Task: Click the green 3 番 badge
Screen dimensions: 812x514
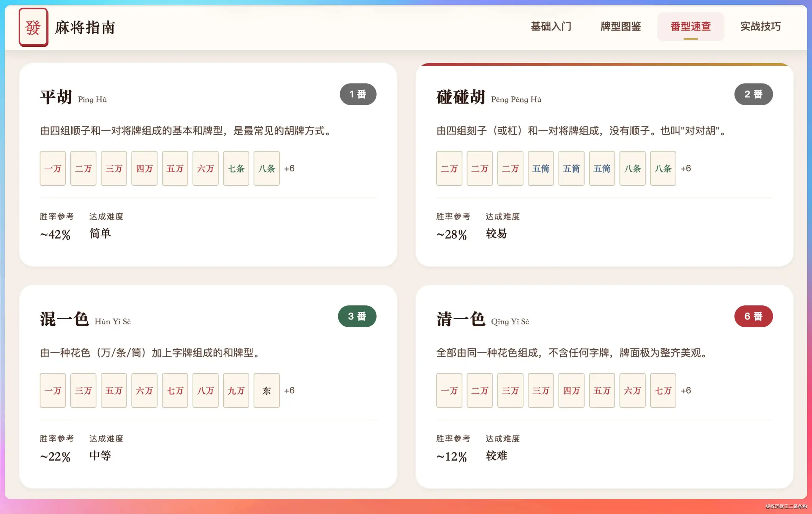Action: tap(357, 316)
